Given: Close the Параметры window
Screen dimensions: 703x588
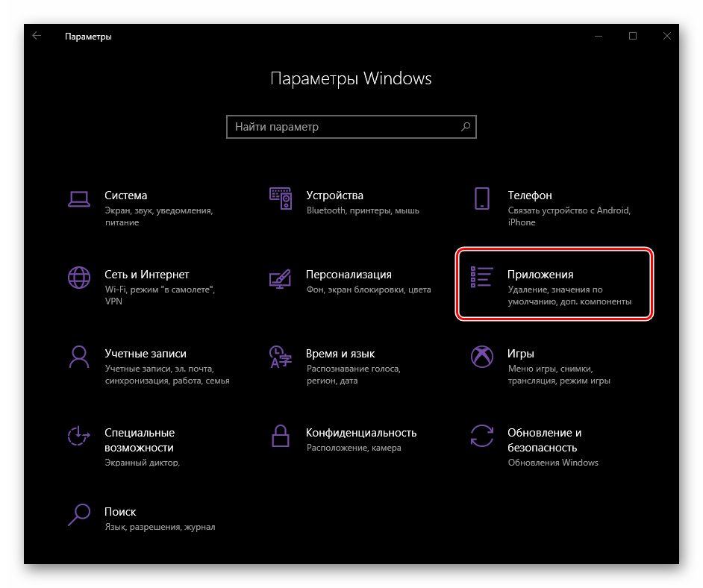Looking at the screenshot, I should pos(667,36).
